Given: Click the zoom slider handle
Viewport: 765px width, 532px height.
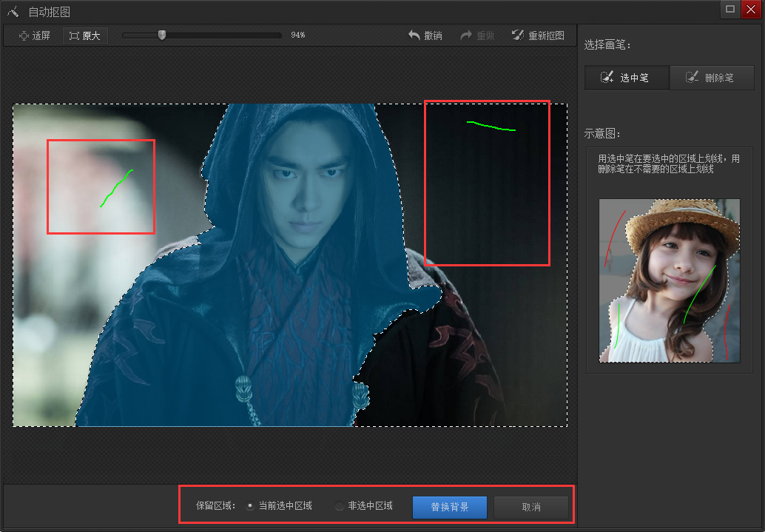Looking at the screenshot, I should click(162, 35).
